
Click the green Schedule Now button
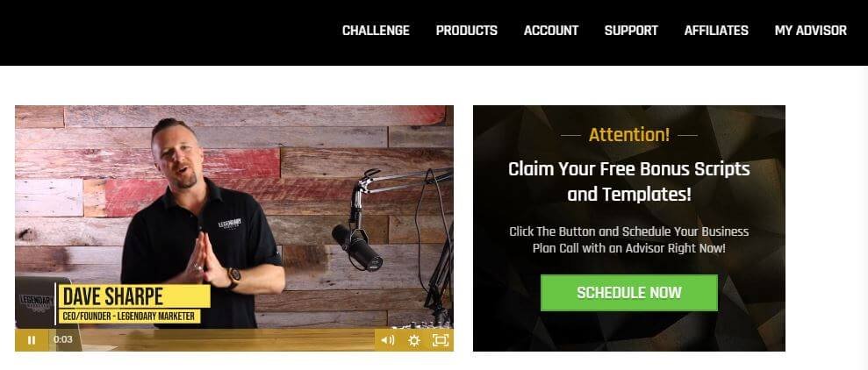coord(629,293)
